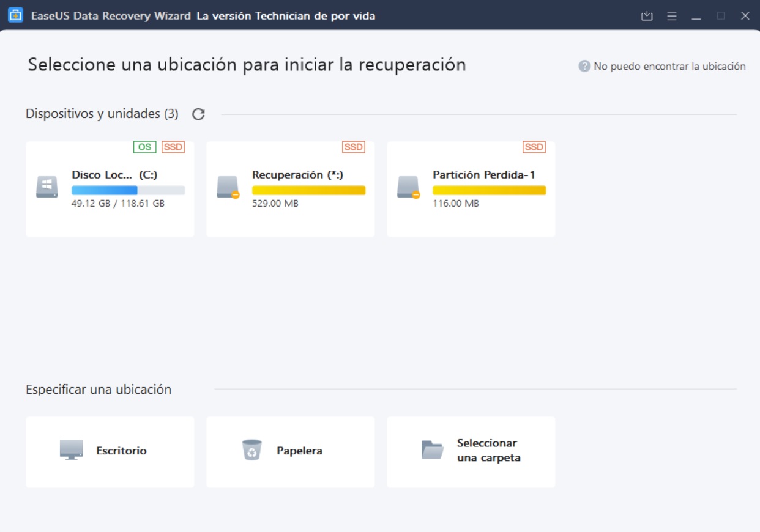
Task: Click the SSD badge on Recuperación card
Action: pyautogui.click(x=354, y=147)
